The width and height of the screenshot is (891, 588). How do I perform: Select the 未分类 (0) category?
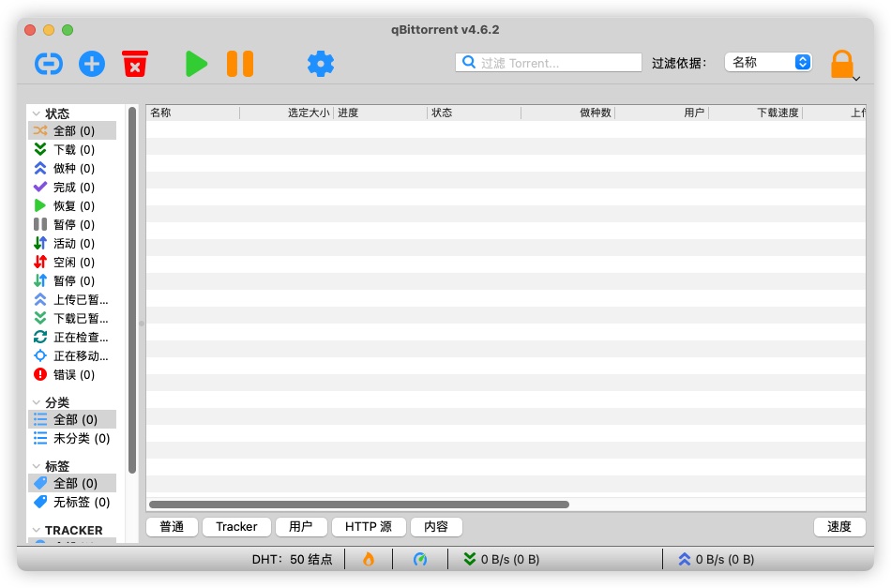(72, 438)
